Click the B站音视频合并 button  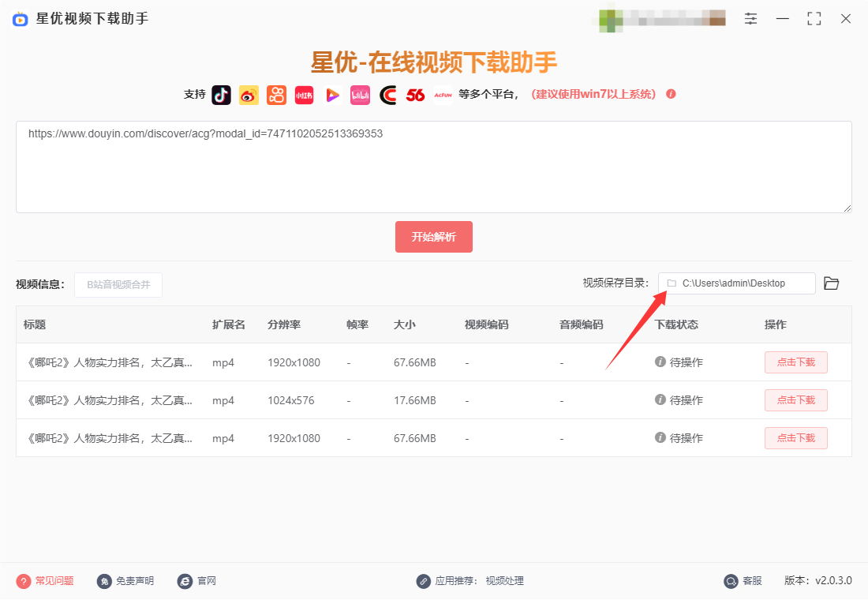click(x=118, y=285)
